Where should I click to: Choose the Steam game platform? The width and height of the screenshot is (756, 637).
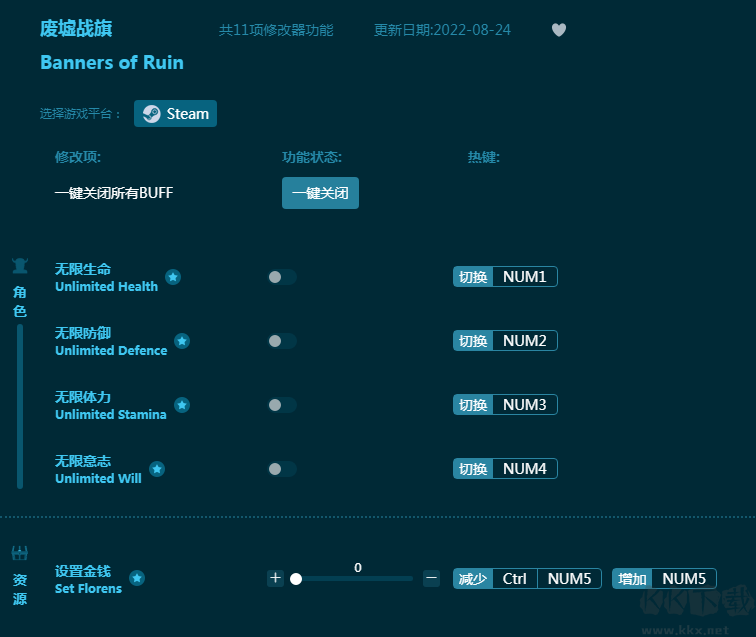point(175,114)
